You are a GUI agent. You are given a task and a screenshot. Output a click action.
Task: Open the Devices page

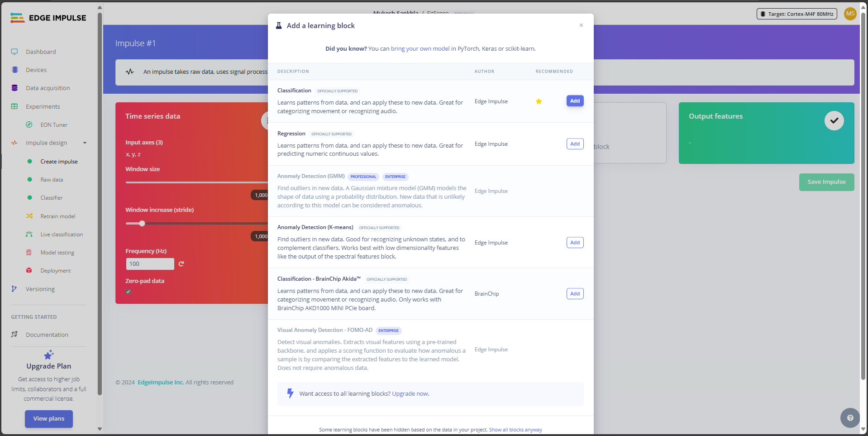coord(36,70)
